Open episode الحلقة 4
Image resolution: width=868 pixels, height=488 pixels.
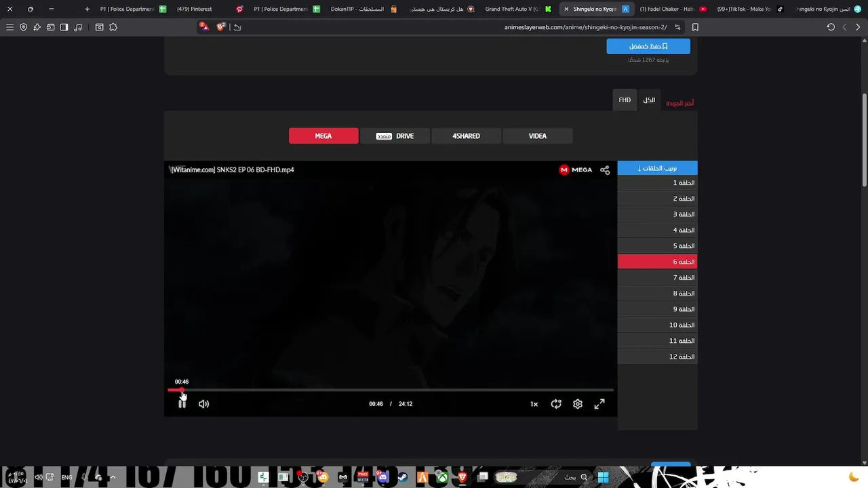pos(657,230)
